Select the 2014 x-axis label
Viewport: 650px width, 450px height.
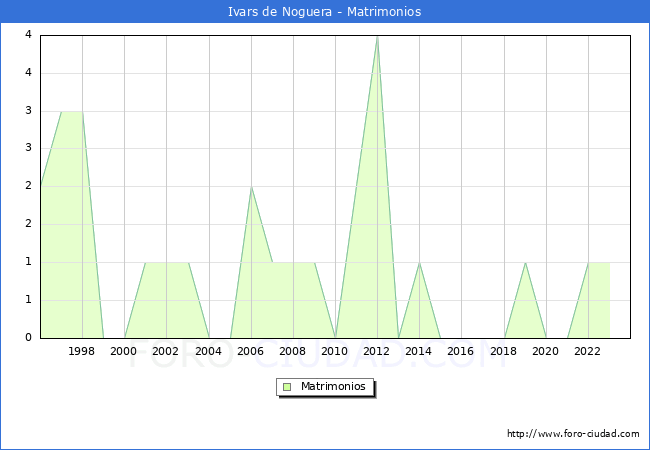click(x=419, y=351)
